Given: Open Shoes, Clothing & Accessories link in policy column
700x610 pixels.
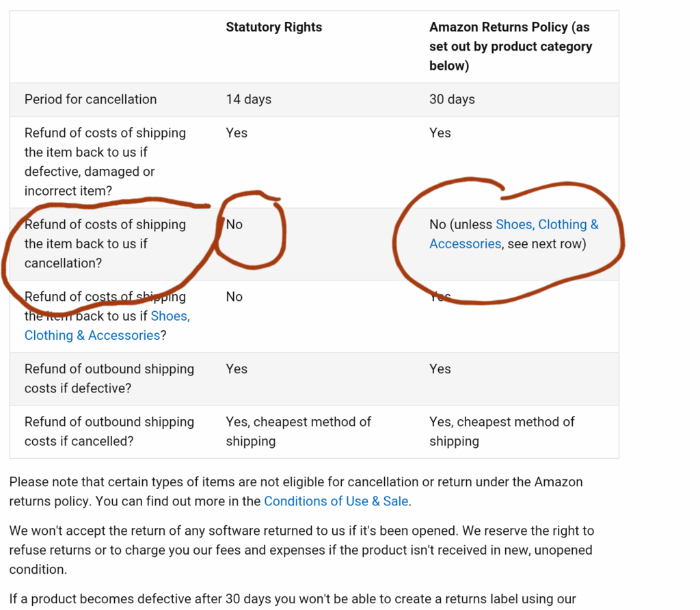Looking at the screenshot, I should coord(514,234).
